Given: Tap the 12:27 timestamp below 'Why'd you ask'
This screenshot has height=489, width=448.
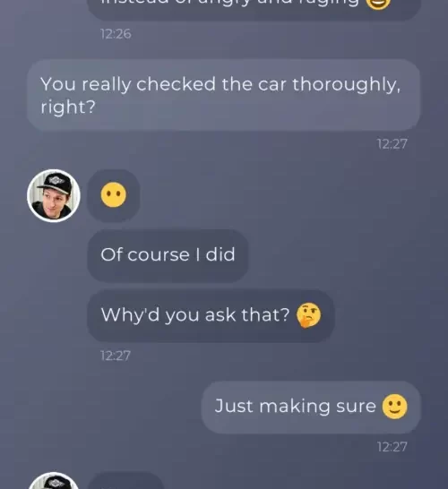Looking at the screenshot, I should (x=116, y=356).
